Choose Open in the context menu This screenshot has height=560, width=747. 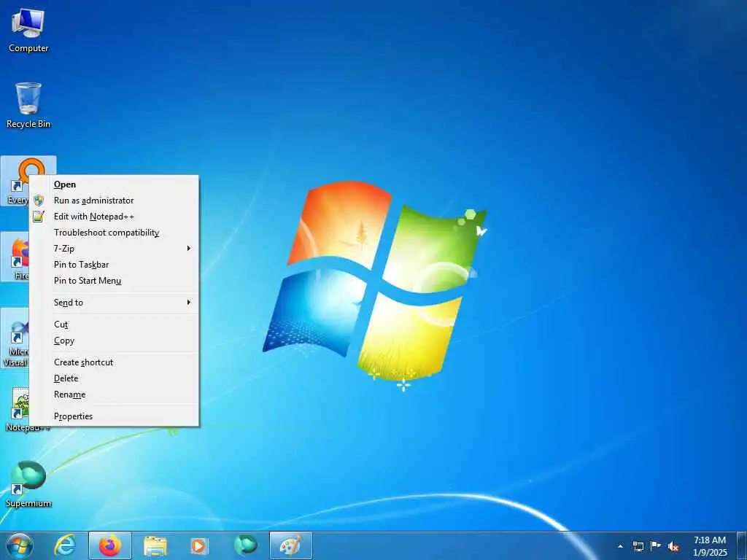115,184
